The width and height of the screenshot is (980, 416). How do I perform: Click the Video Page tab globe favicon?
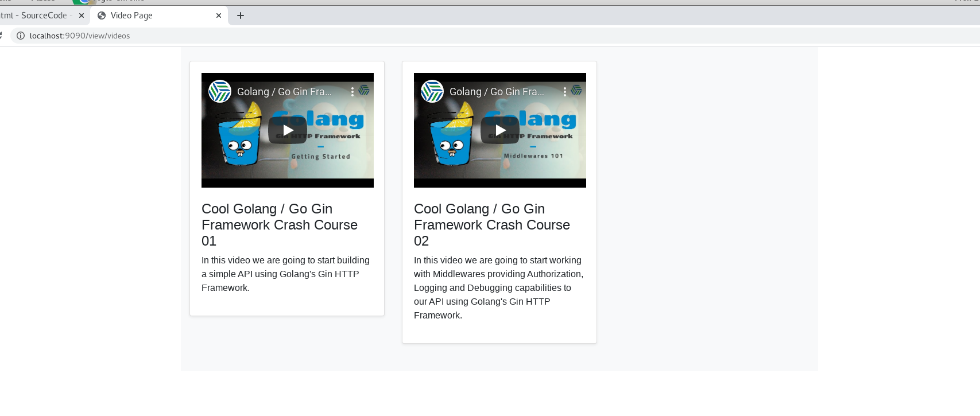[102, 15]
